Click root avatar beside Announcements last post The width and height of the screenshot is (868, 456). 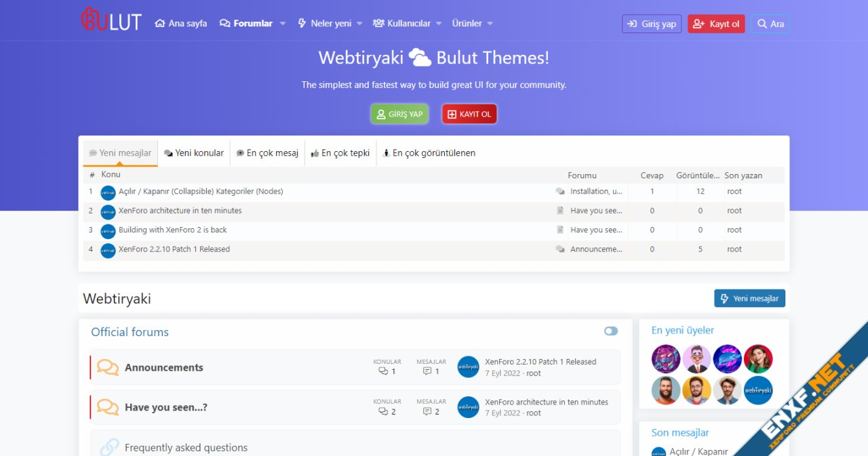tap(468, 367)
